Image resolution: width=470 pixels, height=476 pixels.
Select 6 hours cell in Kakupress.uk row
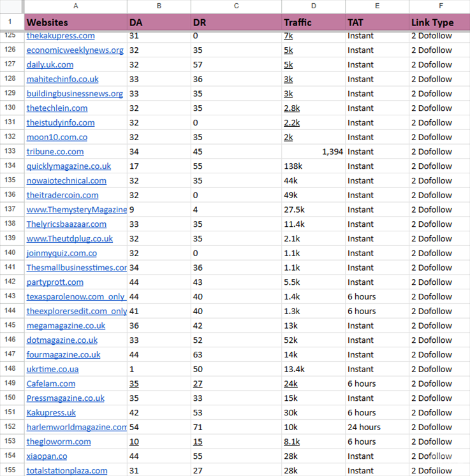[x=377, y=412]
